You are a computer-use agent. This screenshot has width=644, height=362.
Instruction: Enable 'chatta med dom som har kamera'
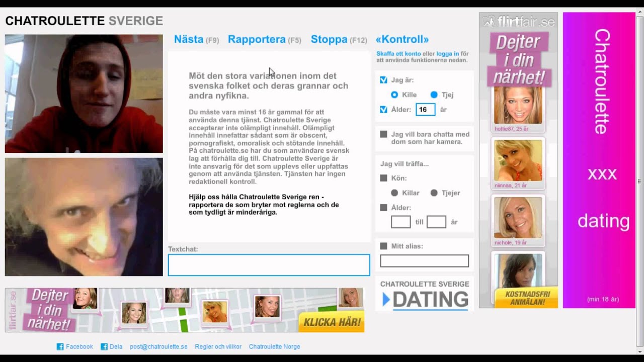click(384, 134)
